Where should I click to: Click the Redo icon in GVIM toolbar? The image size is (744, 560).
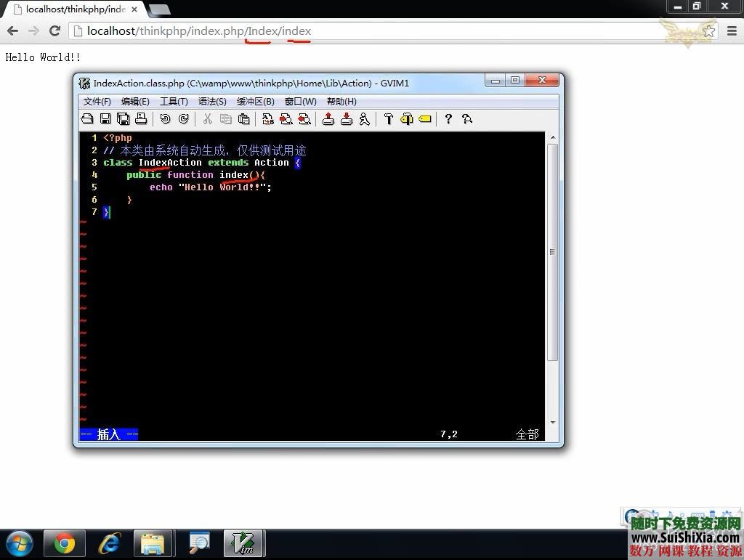[x=183, y=119]
